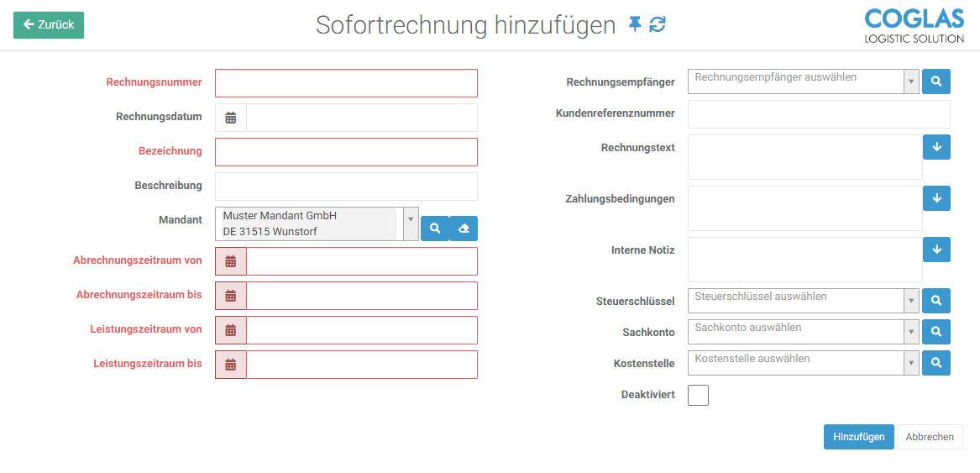The image size is (980, 473).
Task: Click the arrow button beside Zahlungsbedingungen
Action: point(936,198)
